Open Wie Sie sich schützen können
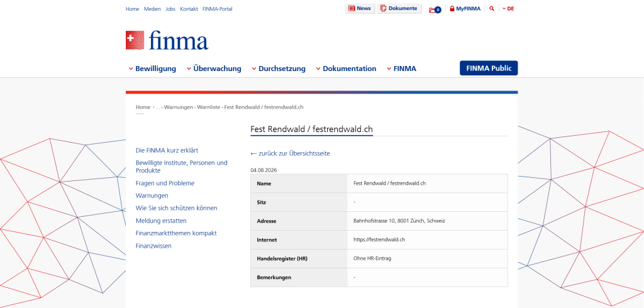The width and height of the screenshot is (644, 308). click(177, 208)
